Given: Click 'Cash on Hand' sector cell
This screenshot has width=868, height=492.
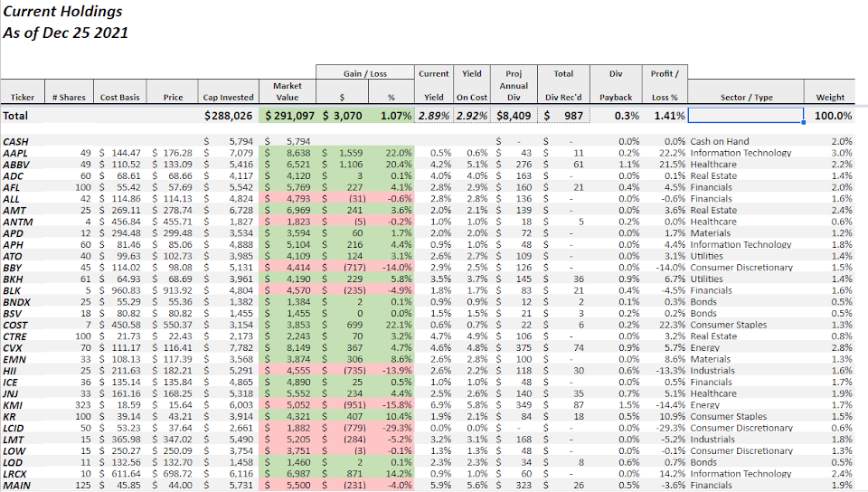Looking at the screenshot, I should (720, 142).
